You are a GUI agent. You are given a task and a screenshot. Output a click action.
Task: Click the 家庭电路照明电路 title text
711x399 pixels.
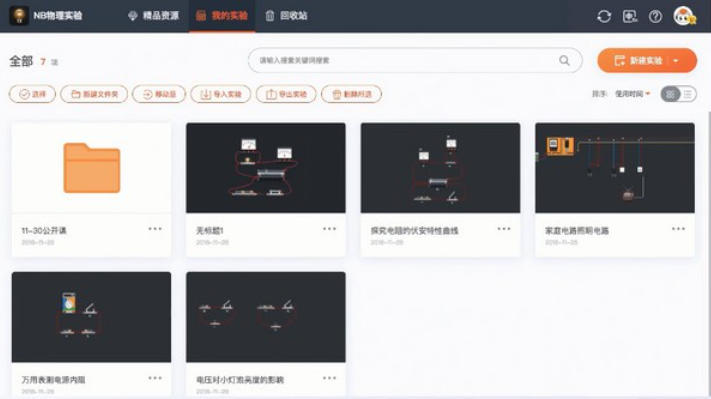(x=577, y=231)
